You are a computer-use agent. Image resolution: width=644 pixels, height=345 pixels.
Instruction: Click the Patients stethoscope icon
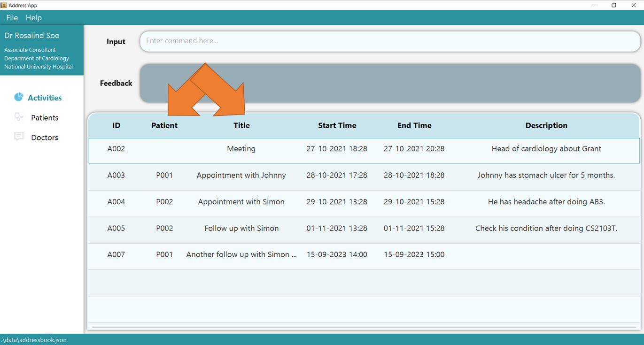(x=18, y=117)
